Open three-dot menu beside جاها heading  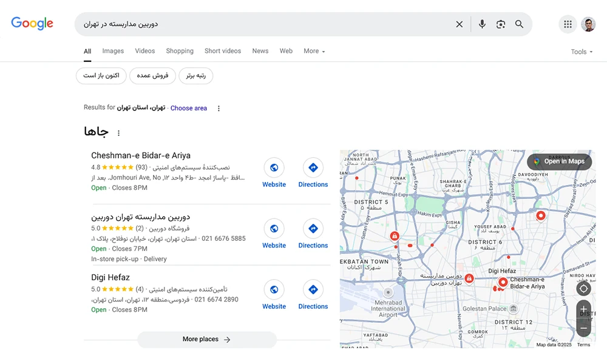pyautogui.click(x=118, y=133)
